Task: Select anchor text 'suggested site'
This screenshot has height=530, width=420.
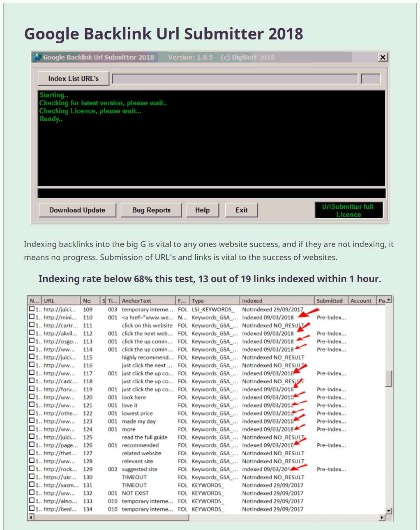Action: point(140,469)
